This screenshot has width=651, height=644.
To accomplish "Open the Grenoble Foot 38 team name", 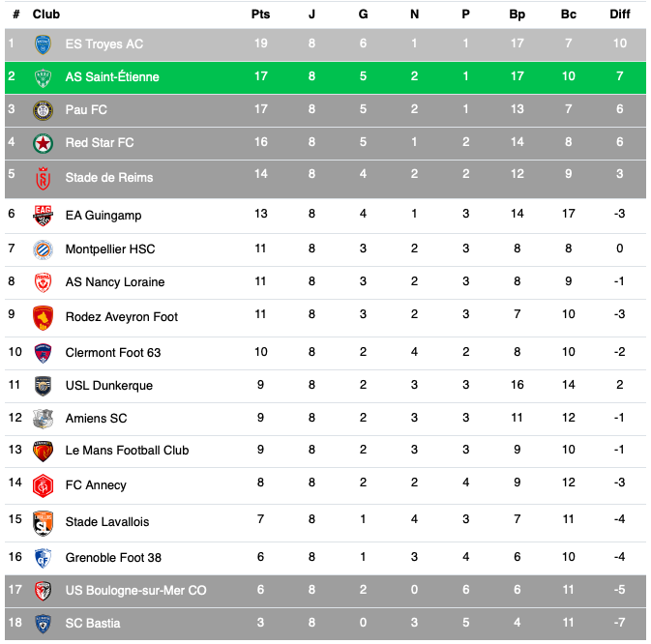I will click(113, 558).
